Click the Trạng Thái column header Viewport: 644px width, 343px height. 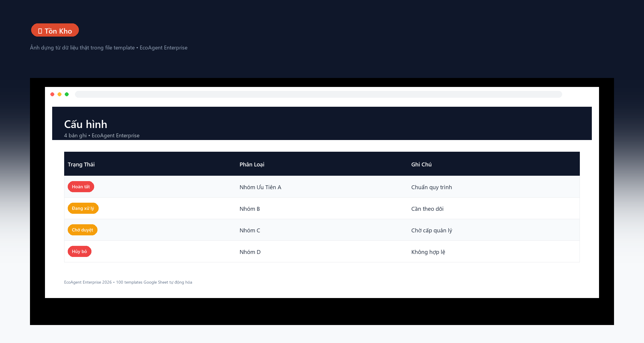click(x=81, y=164)
